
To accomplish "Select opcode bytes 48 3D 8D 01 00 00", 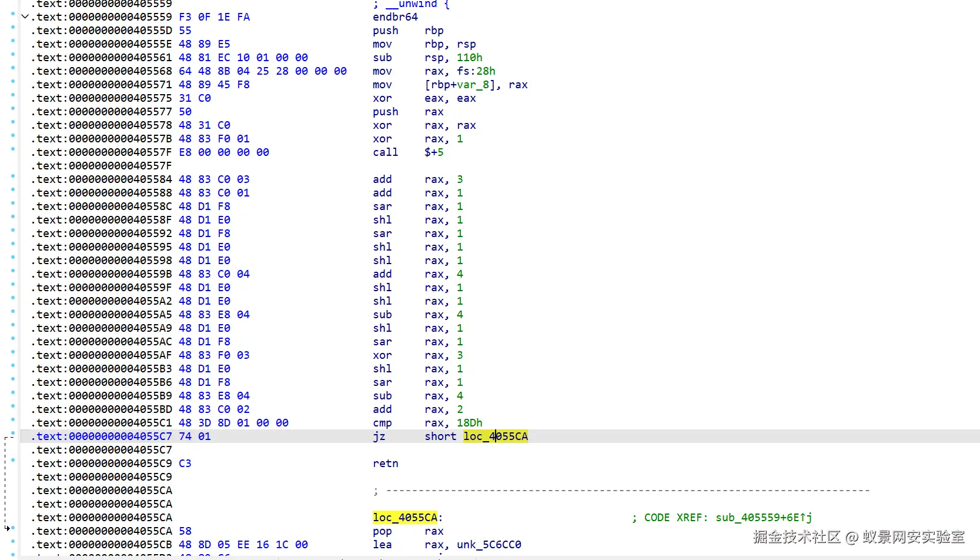I will tap(233, 423).
